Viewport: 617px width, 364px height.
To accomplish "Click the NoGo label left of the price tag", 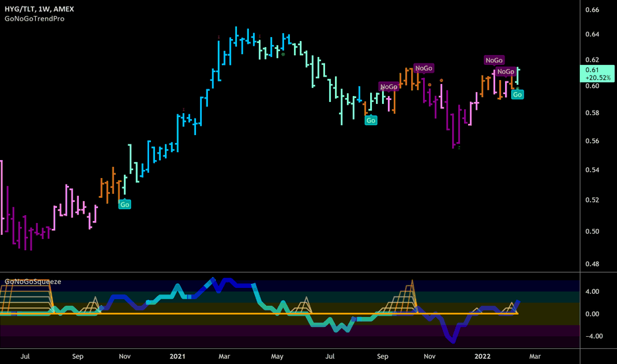I will point(506,71).
